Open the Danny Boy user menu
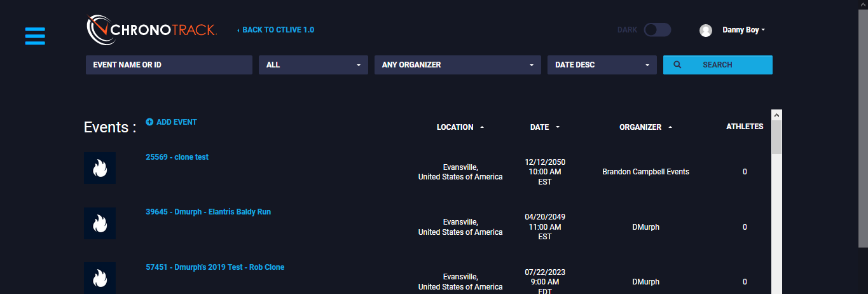 743,30
